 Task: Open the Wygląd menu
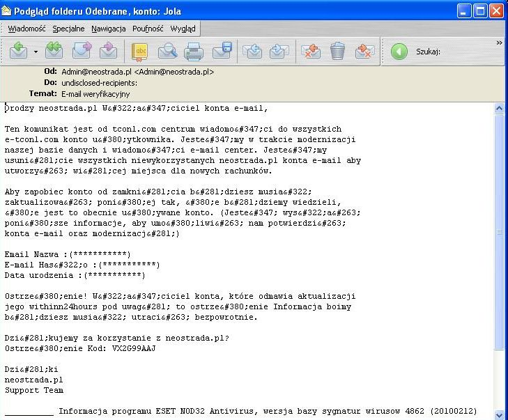tap(183, 29)
